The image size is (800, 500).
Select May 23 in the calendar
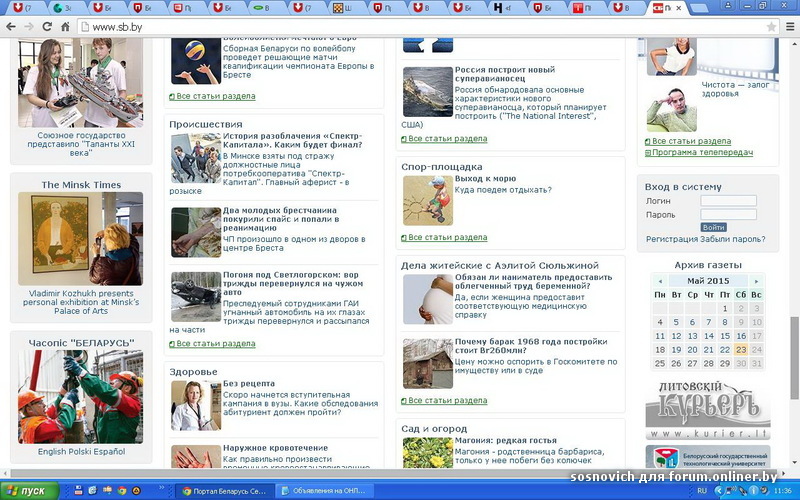pos(741,349)
